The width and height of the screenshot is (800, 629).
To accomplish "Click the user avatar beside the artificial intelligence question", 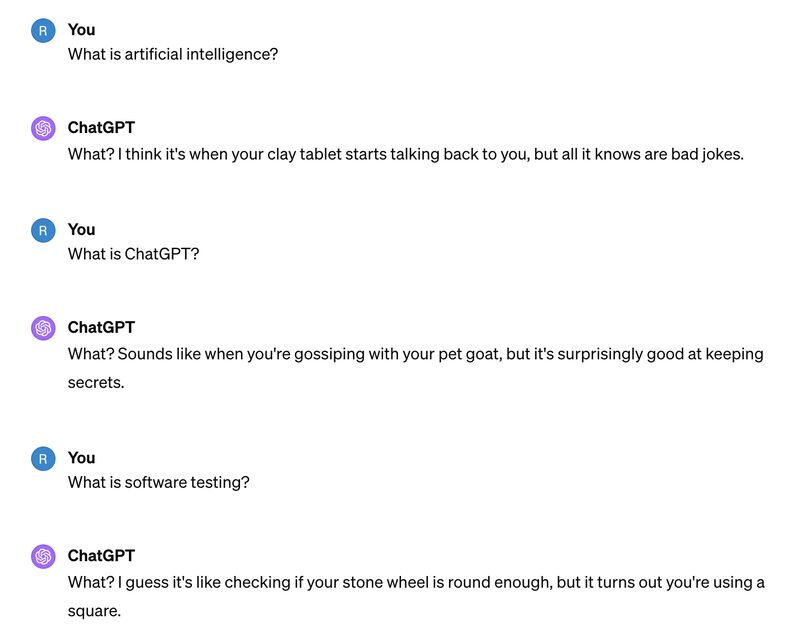I will coord(42,30).
